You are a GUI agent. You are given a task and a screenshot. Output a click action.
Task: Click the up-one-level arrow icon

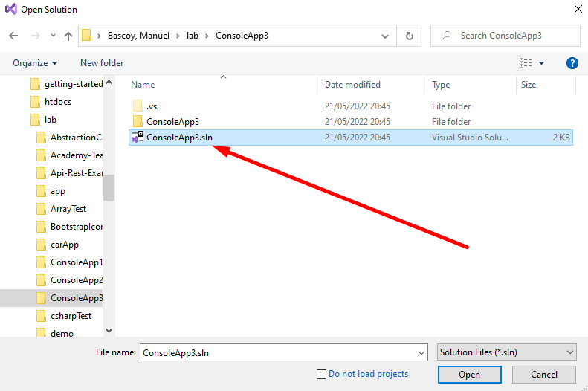pyautogui.click(x=68, y=36)
